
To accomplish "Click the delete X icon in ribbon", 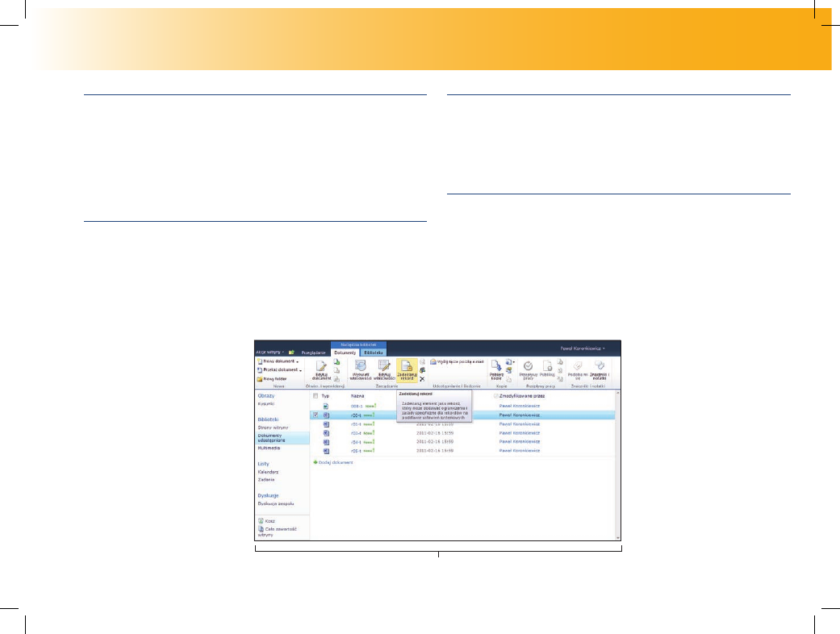I will (x=422, y=379).
